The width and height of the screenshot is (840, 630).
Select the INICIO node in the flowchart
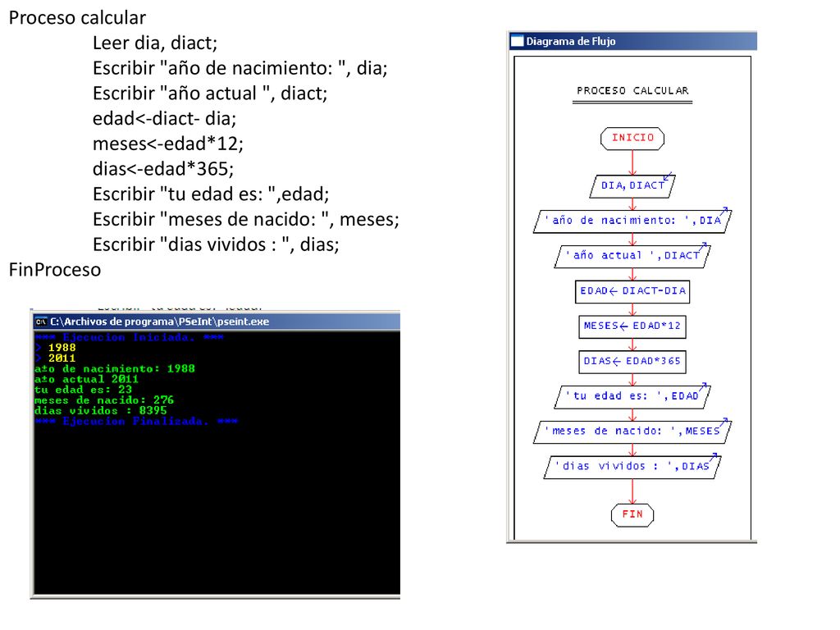632,138
